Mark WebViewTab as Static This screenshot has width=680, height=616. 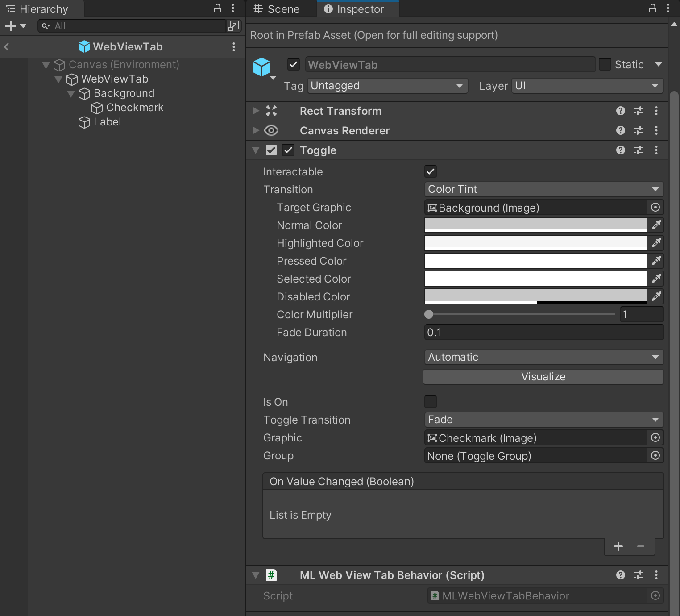coord(605,64)
